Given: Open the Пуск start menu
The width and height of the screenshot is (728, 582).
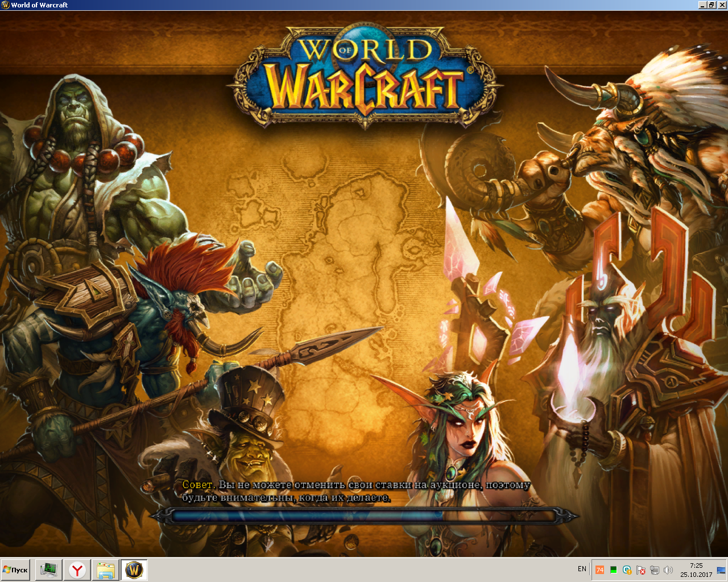Looking at the screenshot, I should pos(15,569).
